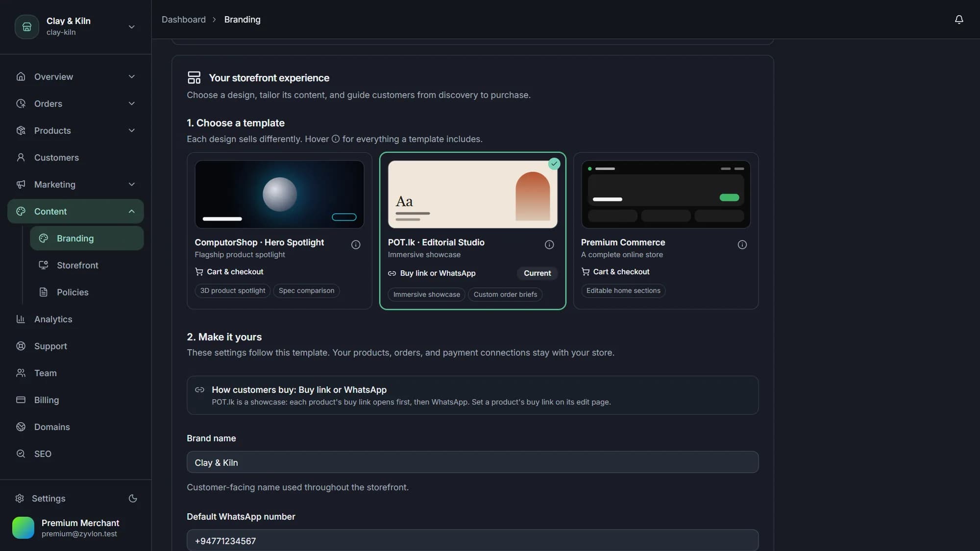Open Settings gear in sidebar
Viewport: 980px width, 551px height.
pyautogui.click(x=20, y=499)
